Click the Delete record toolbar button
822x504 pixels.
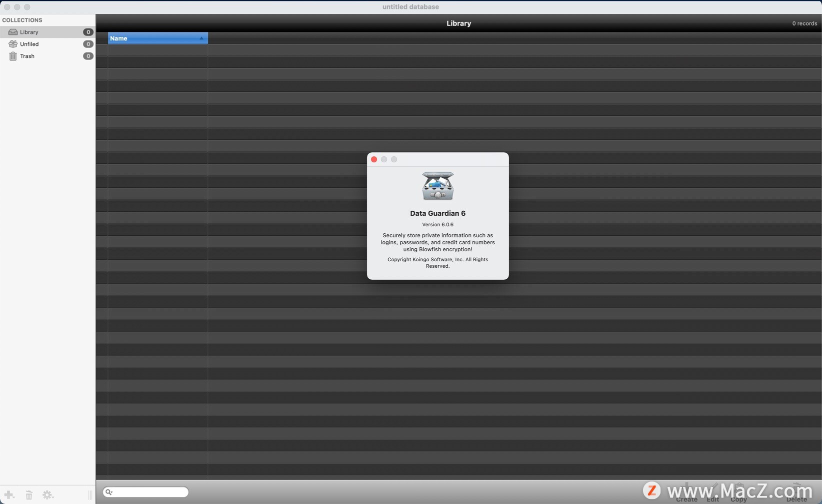[796, 493]
